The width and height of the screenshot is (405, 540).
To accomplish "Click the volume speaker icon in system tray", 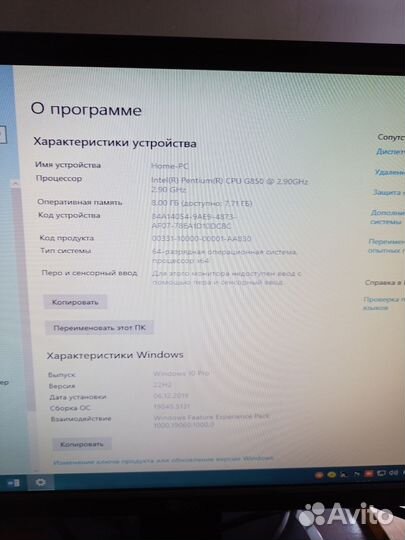I will [393, 474].
